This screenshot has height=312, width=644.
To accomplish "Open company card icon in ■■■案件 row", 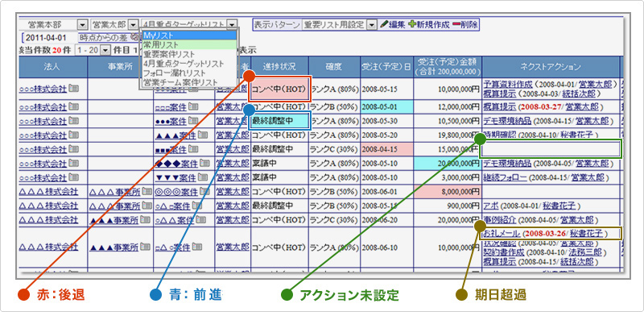I will coord(73,149).
